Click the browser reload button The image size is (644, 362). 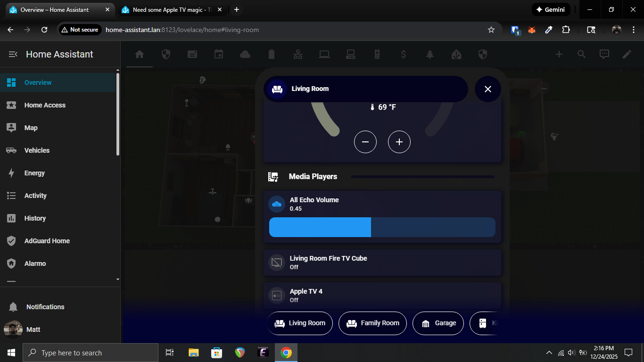click(x=44, y=30)
